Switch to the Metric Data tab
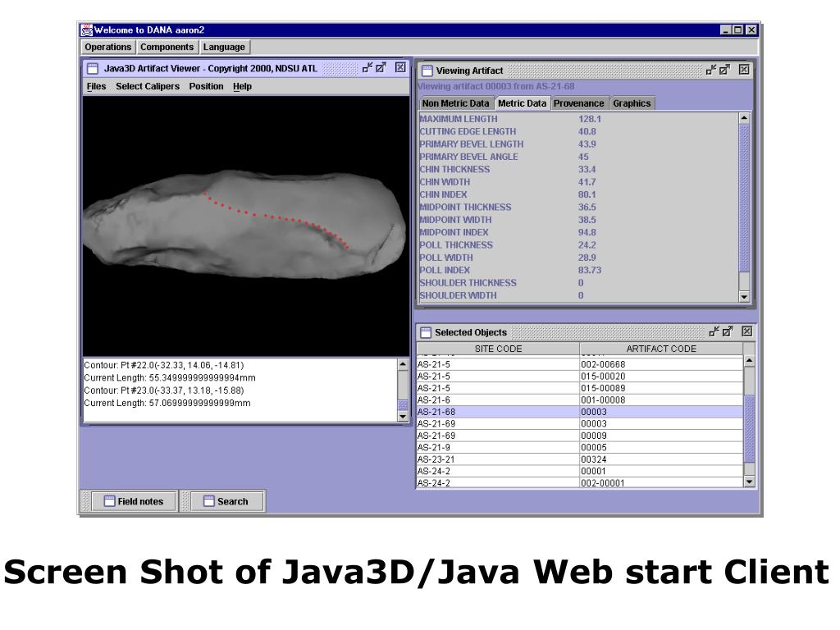This screenshot has width=840, height=630. (522, 103)
